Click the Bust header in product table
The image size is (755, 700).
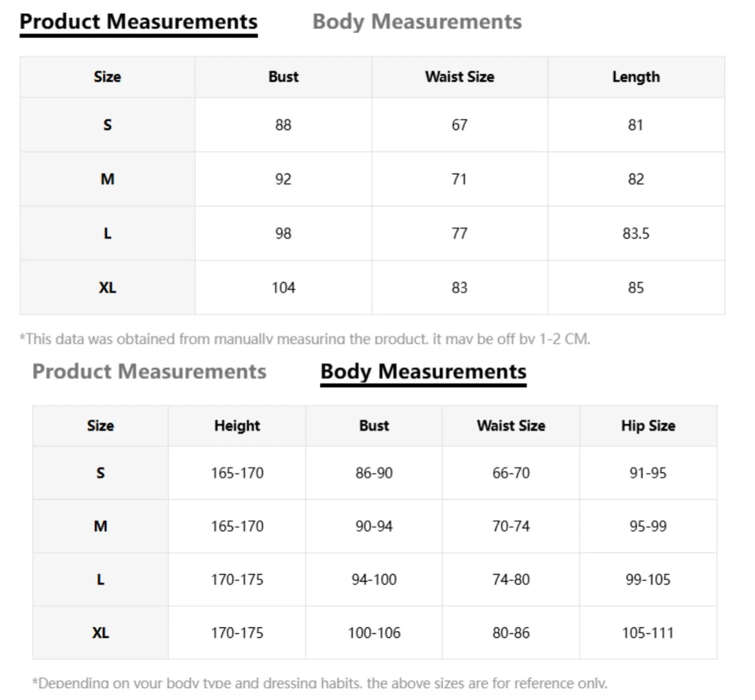(283, 77)
